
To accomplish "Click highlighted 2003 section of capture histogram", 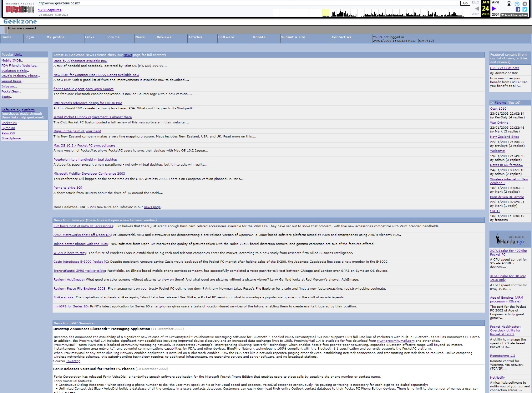I will [326, 12].
